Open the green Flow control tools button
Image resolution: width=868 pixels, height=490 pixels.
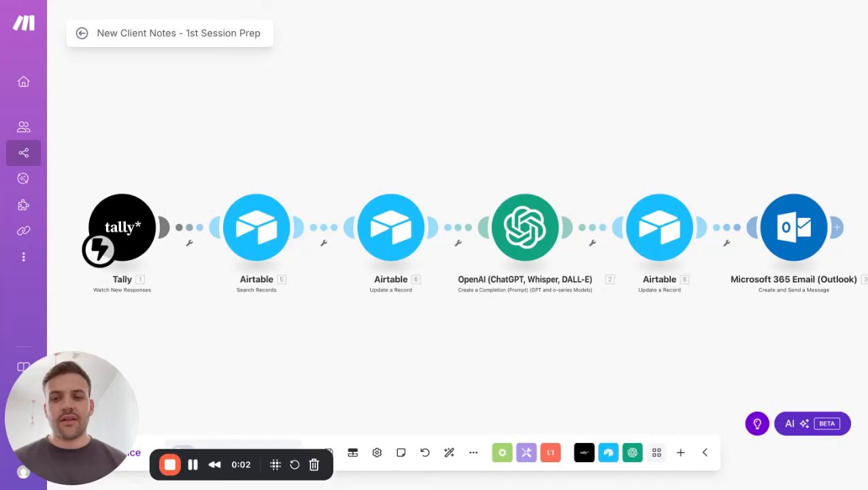pyautogui.click(x=502, y=453)
